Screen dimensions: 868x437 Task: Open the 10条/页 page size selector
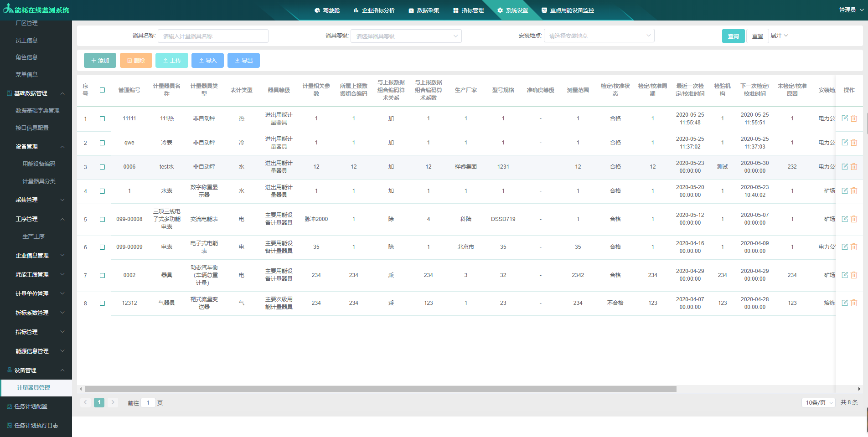818,403
